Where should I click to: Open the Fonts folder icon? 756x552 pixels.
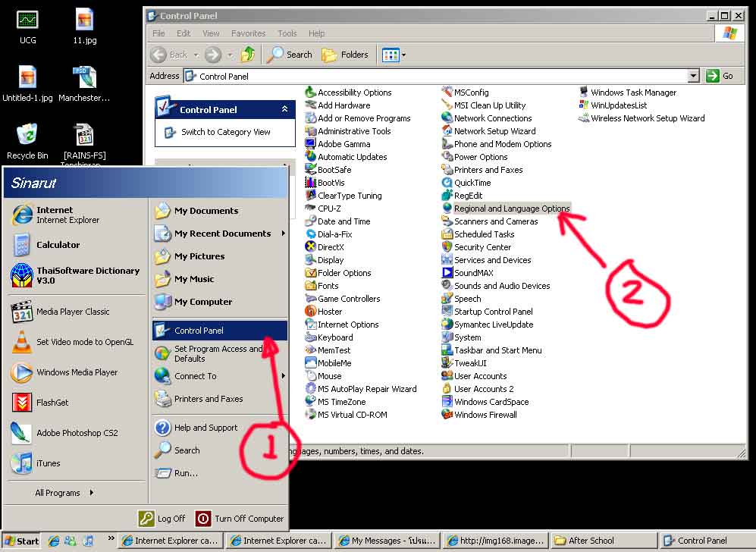(x=322, y=285)
